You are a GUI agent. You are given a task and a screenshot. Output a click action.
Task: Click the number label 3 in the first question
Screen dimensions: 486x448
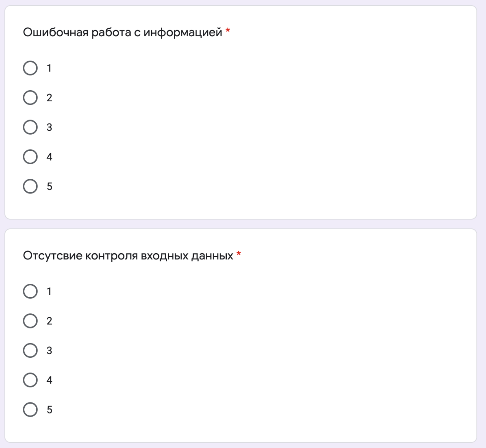[49, 127]
